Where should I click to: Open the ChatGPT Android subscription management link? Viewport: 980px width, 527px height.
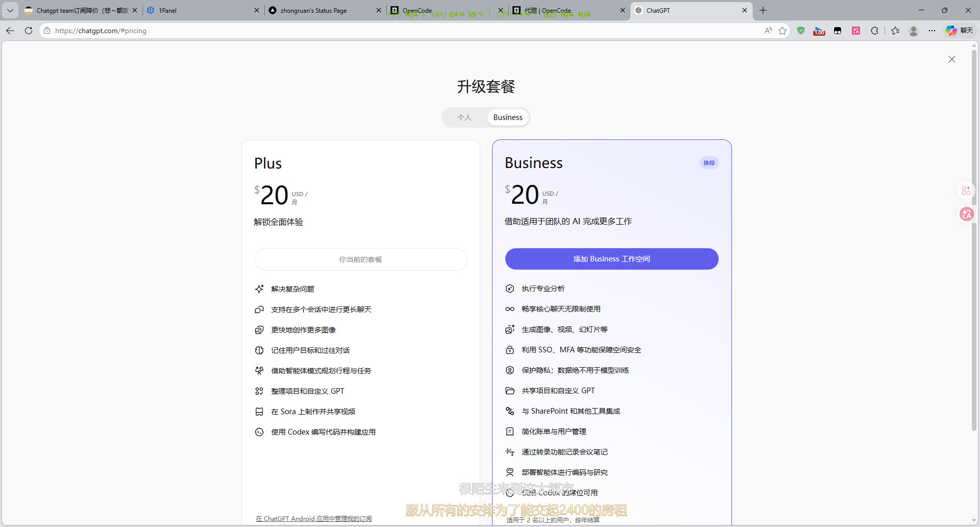[314, 519]
